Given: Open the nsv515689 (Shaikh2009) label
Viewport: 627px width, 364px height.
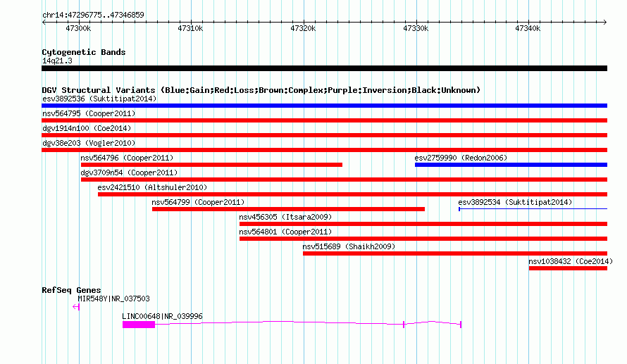Looking at the screenshot, I should click(x=349, y=246).
